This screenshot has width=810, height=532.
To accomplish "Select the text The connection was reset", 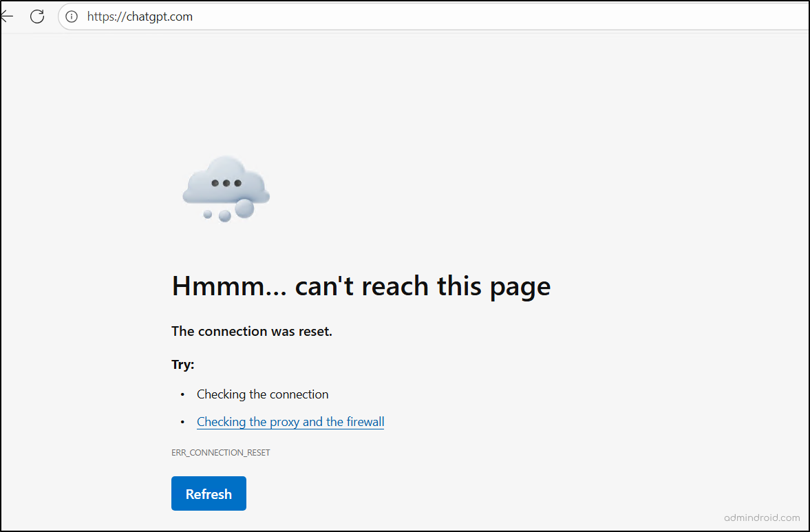I will 252,331.
